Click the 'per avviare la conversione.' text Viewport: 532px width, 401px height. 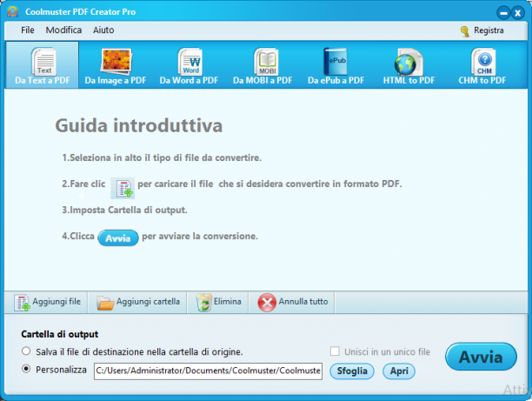[x=200, y=236]
